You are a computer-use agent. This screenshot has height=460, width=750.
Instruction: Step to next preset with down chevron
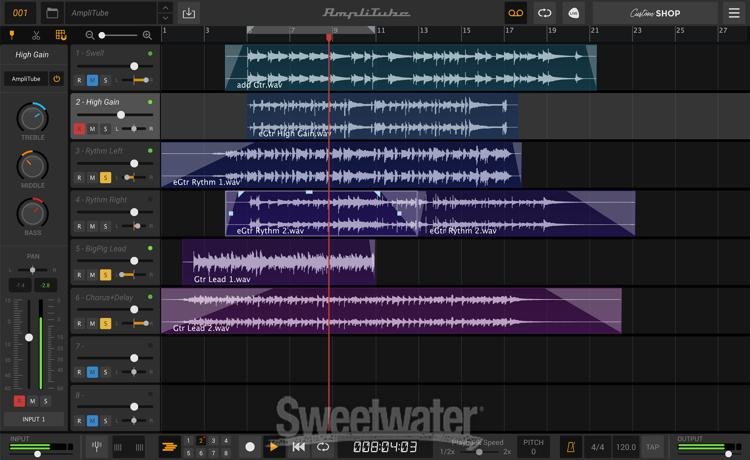(165, 18)
